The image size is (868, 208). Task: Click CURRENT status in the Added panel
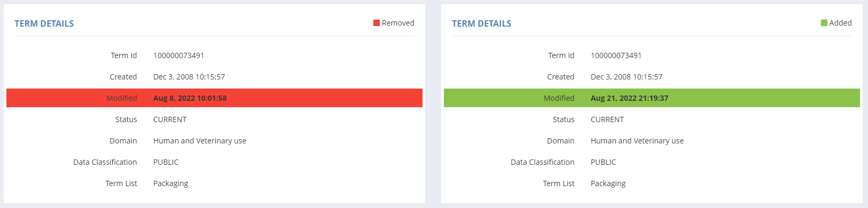click(607, 119)
